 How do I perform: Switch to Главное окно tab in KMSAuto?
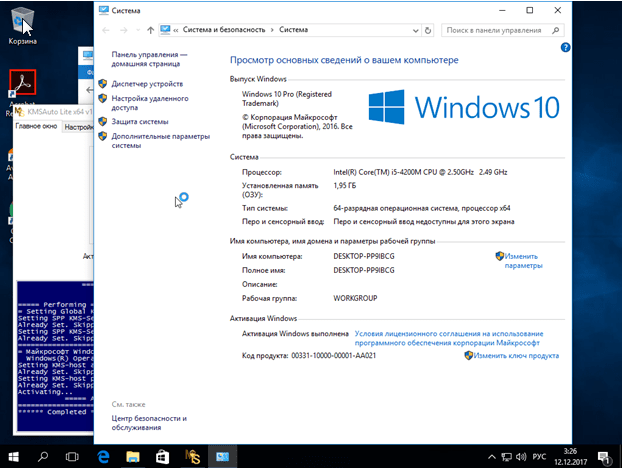click(36, 127)
